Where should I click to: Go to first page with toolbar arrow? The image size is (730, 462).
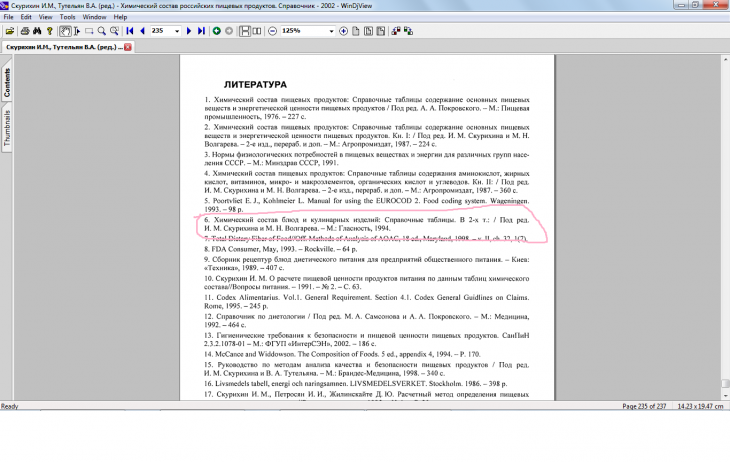(x=130, y=31)
